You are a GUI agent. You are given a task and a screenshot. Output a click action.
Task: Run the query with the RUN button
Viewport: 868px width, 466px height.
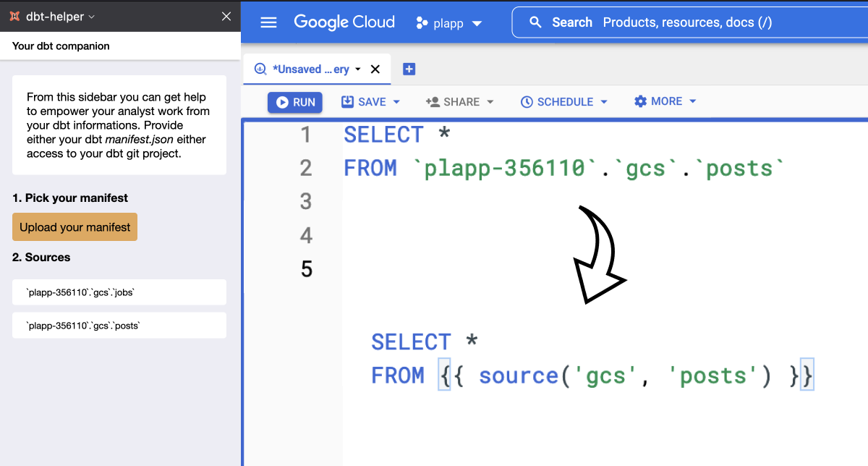(295, 102)
